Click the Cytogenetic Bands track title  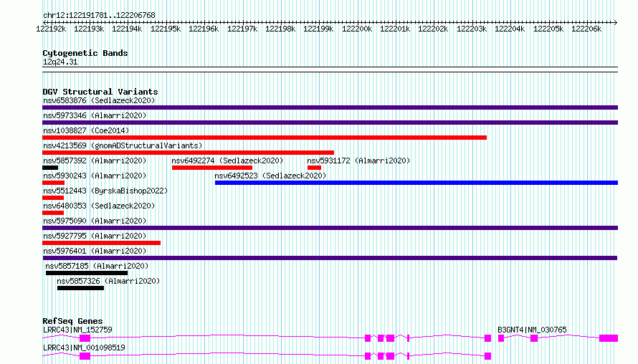(85, 53)
